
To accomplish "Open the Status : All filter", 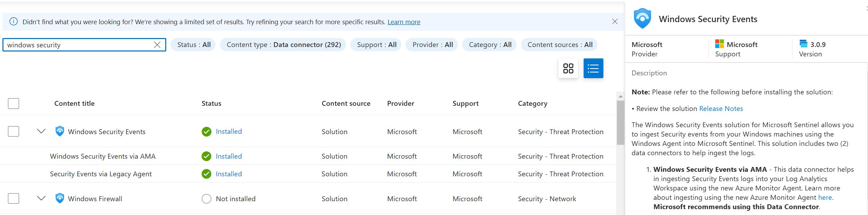I will coord(193,45).
